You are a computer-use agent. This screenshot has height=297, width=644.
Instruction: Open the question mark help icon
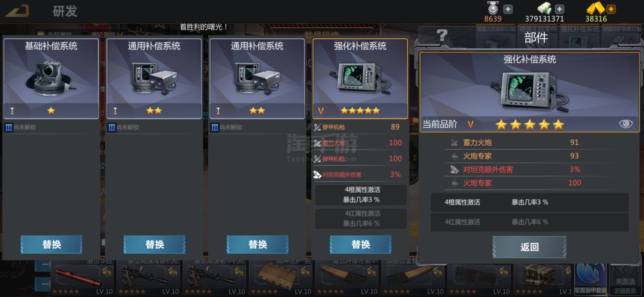coord(442,35)
